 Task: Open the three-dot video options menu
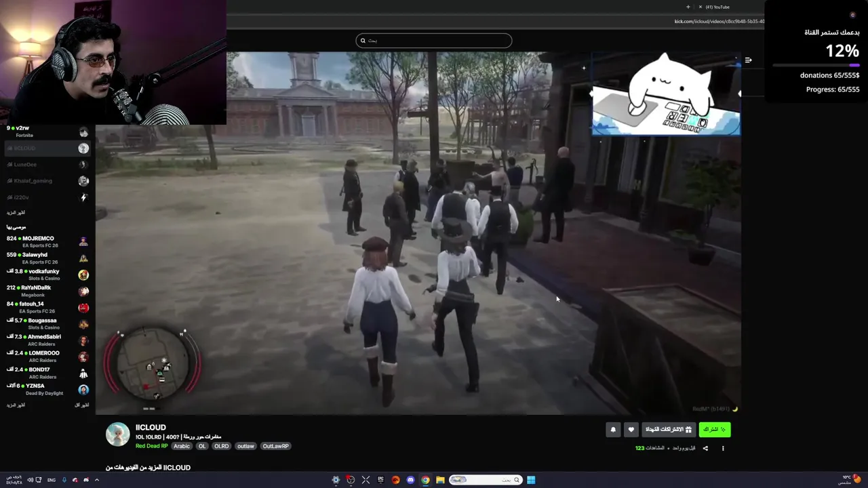pos(723,448)
